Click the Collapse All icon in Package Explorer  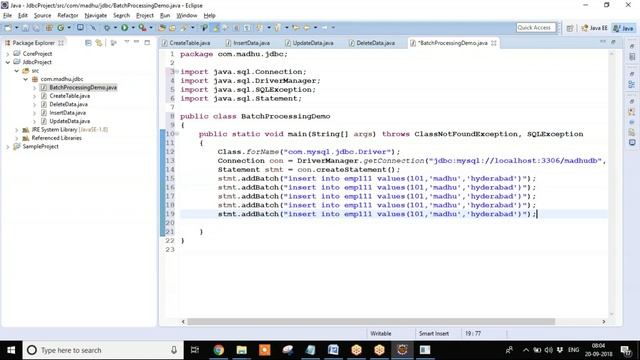(x=88, y=43)
